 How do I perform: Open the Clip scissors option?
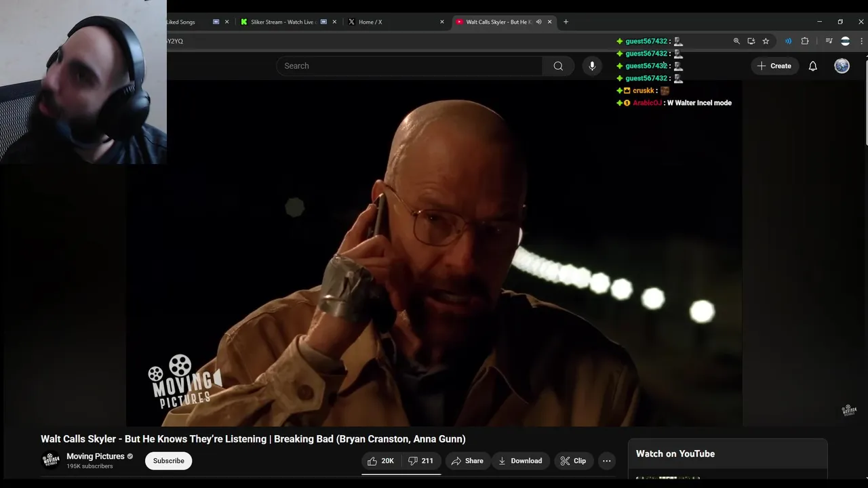(x=574, y=461)
